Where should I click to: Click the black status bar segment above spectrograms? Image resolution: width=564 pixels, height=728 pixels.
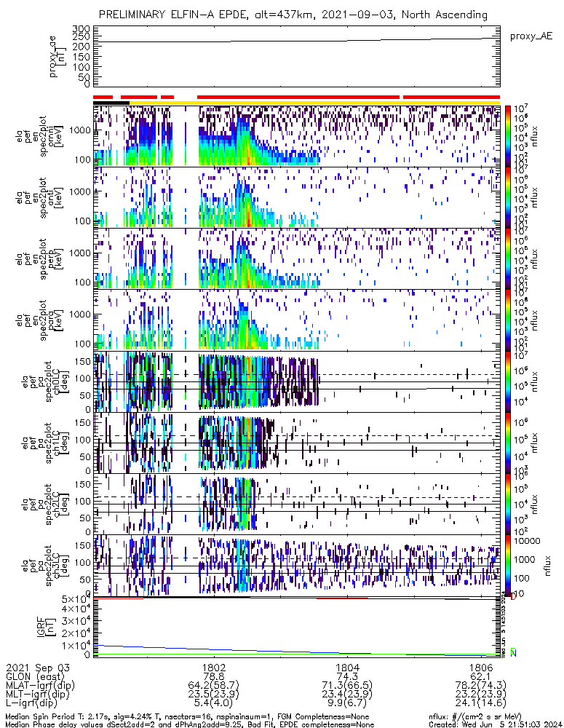click(111, 103)
